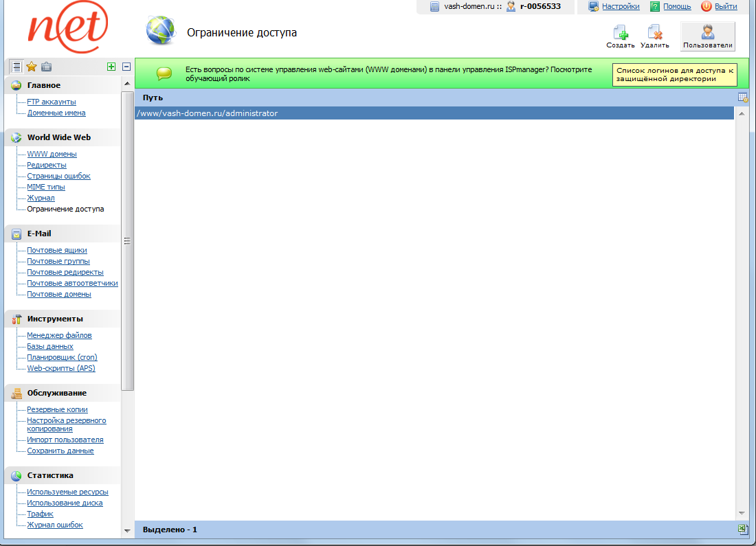Open the Пользователи users list
The image size is (756, 546).
point(707,36)
